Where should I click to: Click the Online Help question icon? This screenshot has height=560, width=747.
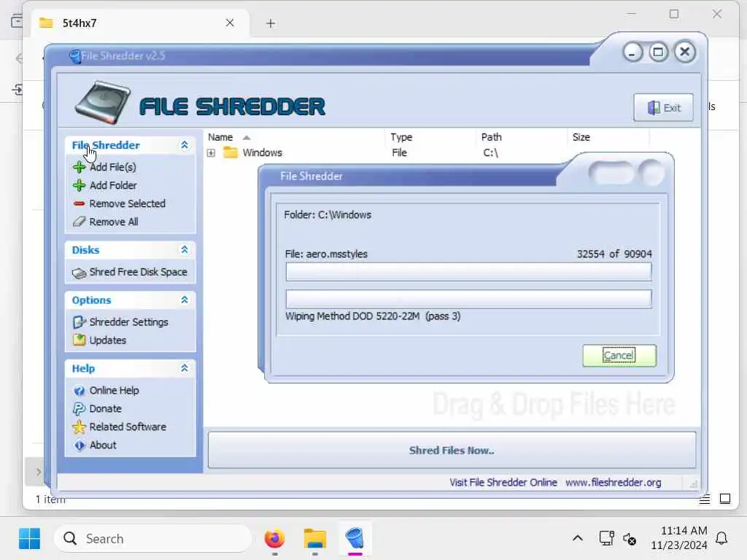(x=79, y=391)
